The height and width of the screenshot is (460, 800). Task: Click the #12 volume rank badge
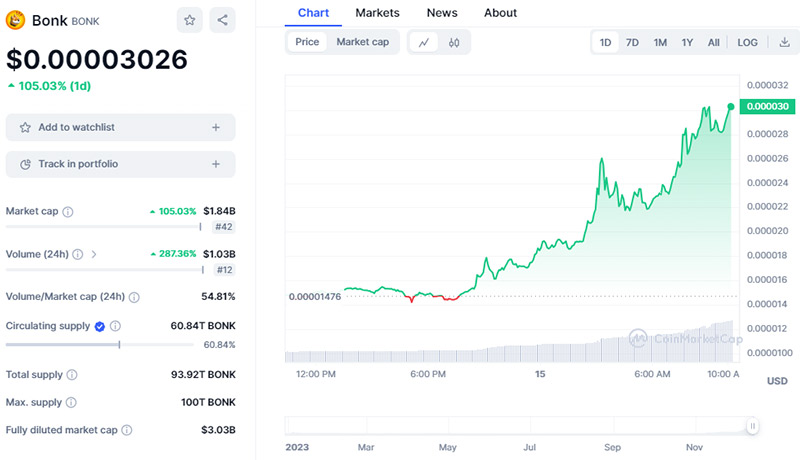224,270
